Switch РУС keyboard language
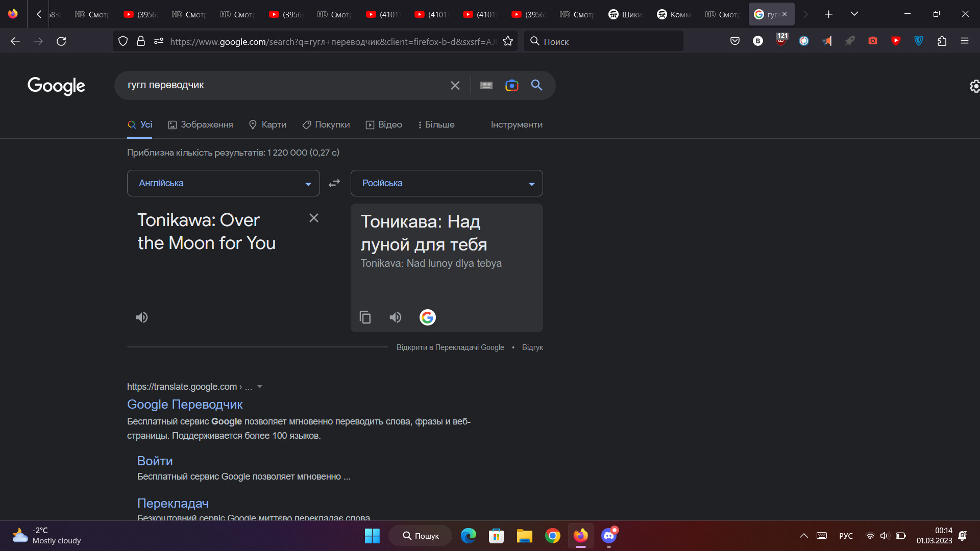 (846, 536)
